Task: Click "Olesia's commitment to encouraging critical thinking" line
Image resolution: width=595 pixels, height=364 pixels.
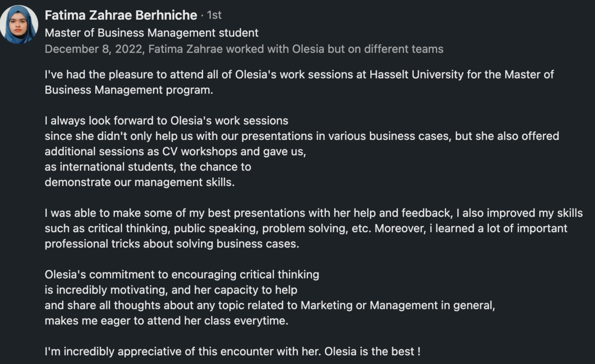Action: tap(181, 275)
